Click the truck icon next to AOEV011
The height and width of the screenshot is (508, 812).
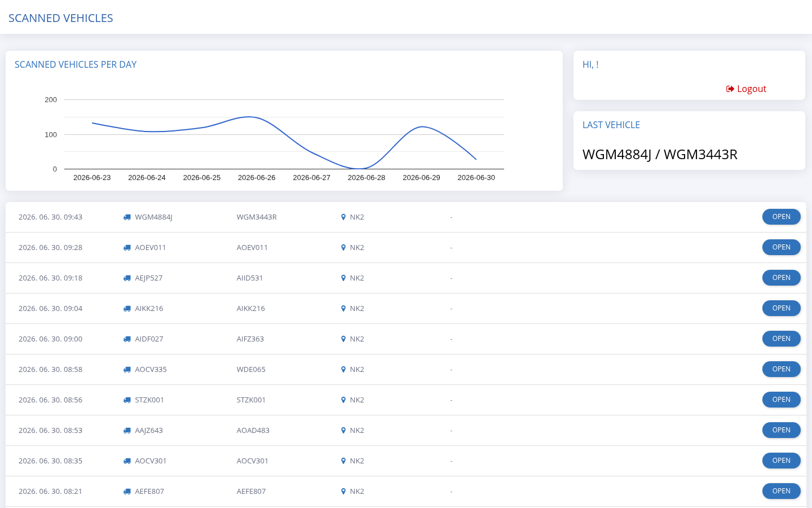[x=127, y=248]
